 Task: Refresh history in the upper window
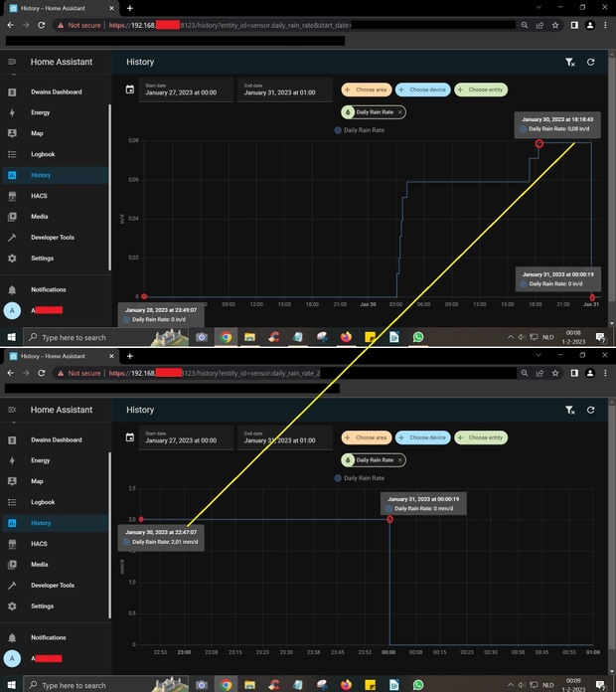591,63
